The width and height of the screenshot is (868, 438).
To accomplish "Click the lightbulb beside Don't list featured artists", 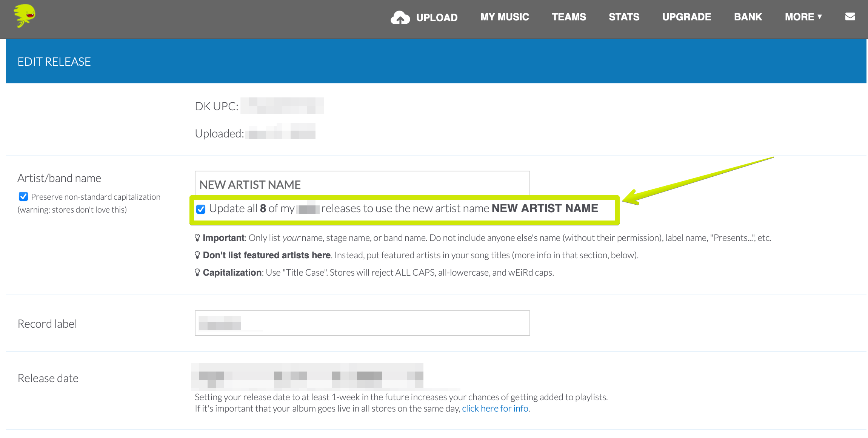I will point(197,255).
